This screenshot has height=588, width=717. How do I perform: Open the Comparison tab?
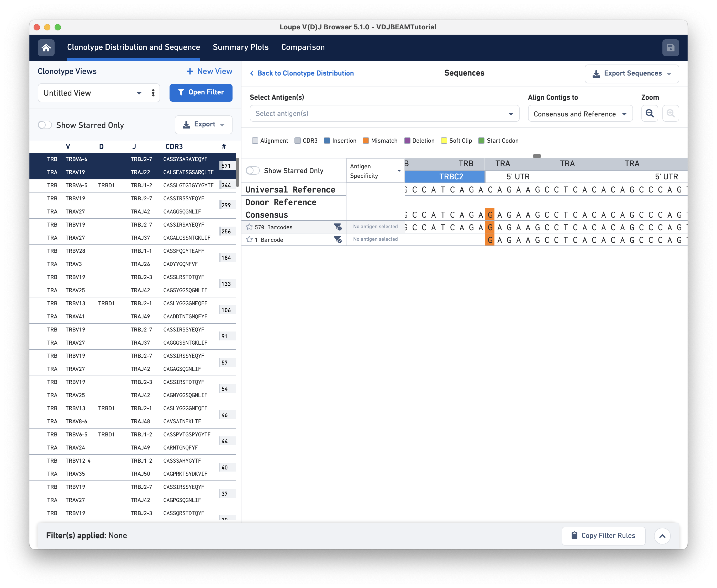click(x=303, y=47)
